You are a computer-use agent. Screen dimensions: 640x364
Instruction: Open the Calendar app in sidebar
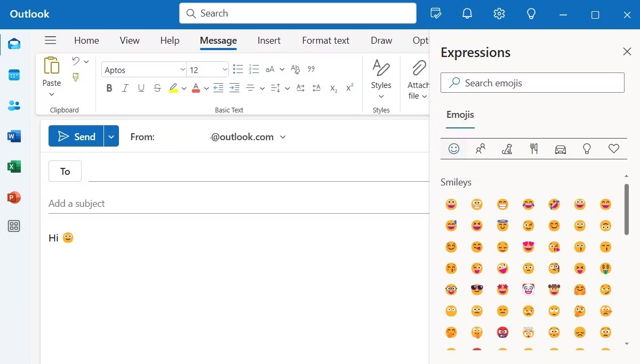[14, 75]
